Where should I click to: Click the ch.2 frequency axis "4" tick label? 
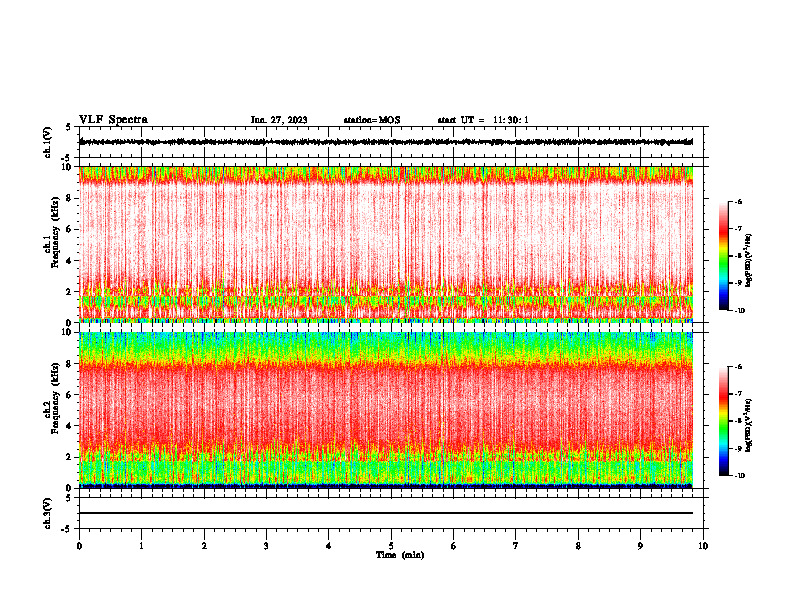[x=70, y=426]
